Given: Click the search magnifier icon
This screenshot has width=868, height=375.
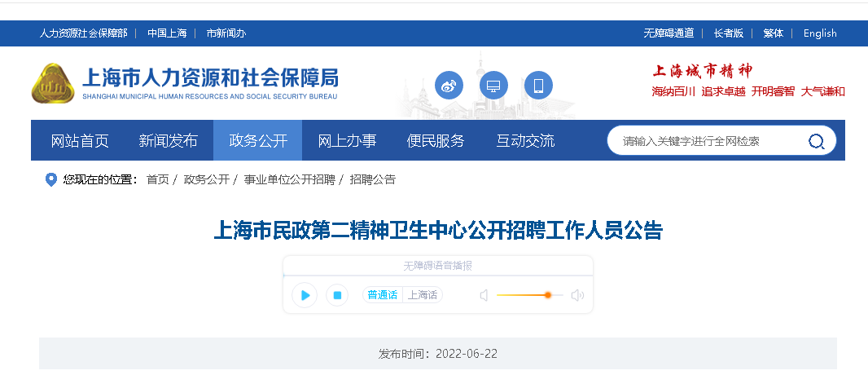Looking at the screenshot, I should [x=816, y=141].
